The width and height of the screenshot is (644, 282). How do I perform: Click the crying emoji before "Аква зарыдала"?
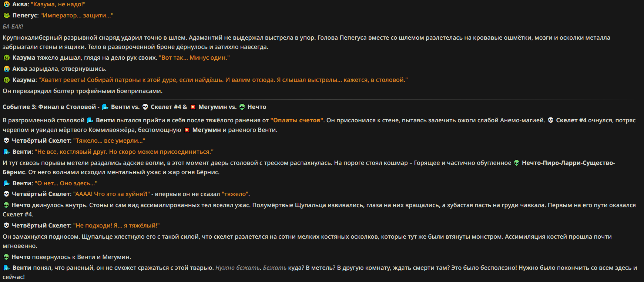[6, 69]
